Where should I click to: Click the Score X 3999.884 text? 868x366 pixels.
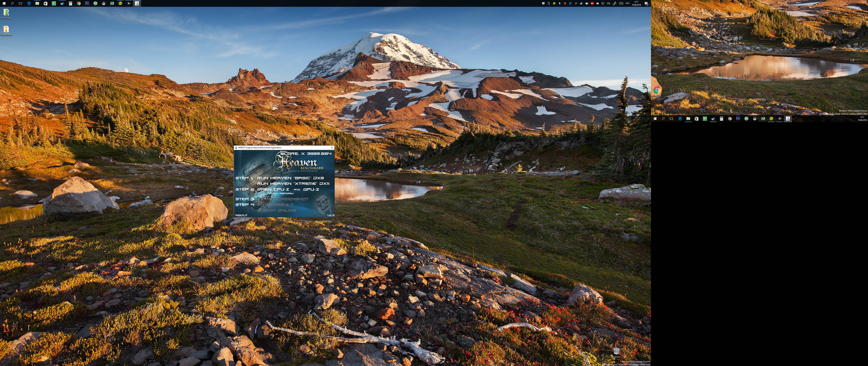[306, 154]
